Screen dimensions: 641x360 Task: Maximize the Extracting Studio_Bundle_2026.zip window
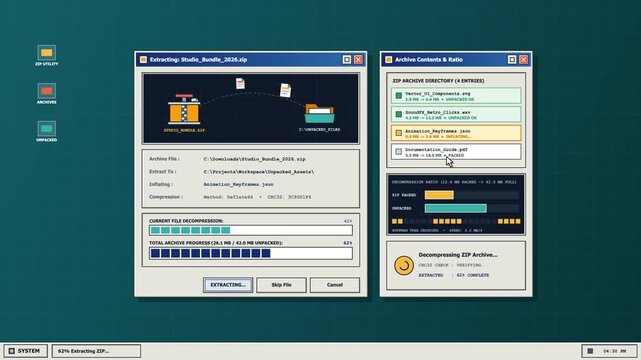[x=347, y=60]
